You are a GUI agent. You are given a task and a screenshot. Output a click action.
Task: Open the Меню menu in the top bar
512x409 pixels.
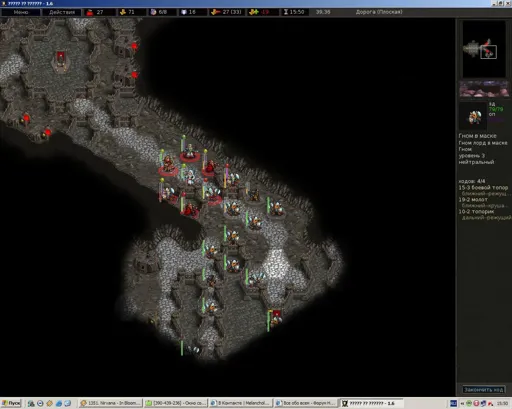[21, 12]
